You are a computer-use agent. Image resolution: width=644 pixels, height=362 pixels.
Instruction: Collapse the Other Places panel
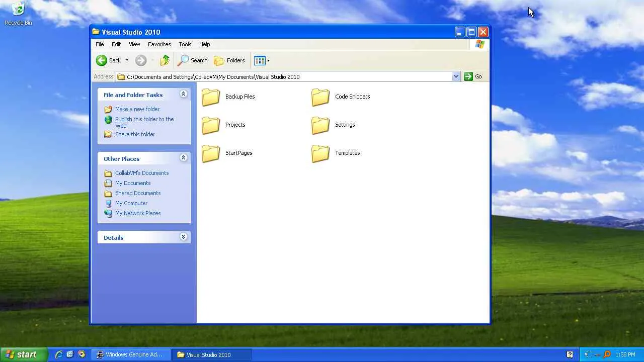pos(183,158)
